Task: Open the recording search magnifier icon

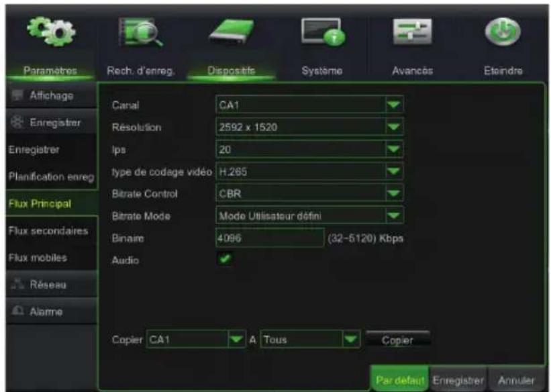Action: pyautogui.click(x=141, y=32)
